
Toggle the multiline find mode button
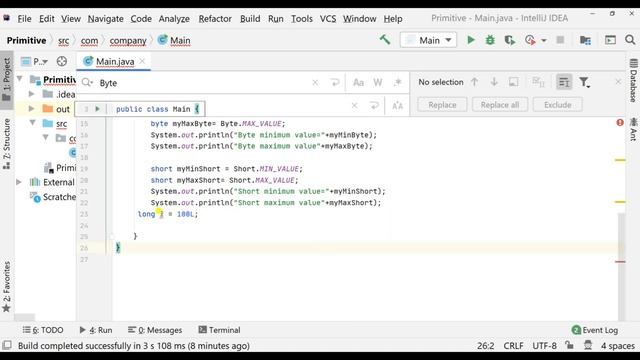pyautogui.click(x=564, y=82)
